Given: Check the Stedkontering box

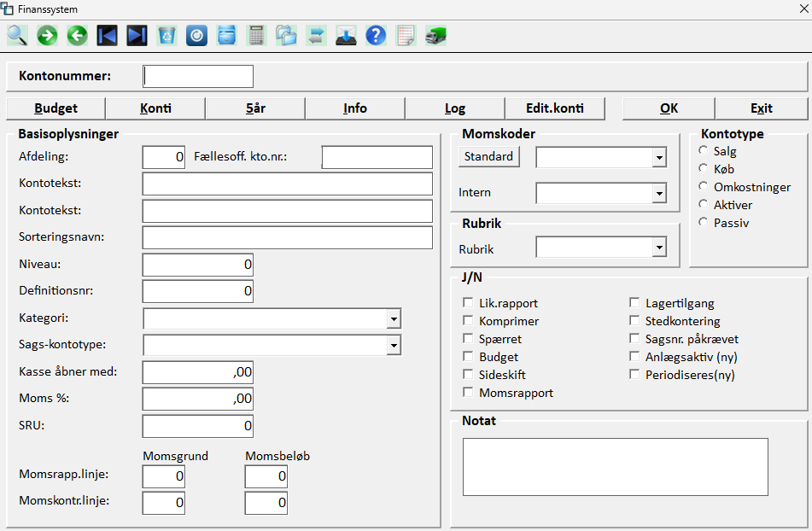Looking at the screenshot, I should click(634, 321).
